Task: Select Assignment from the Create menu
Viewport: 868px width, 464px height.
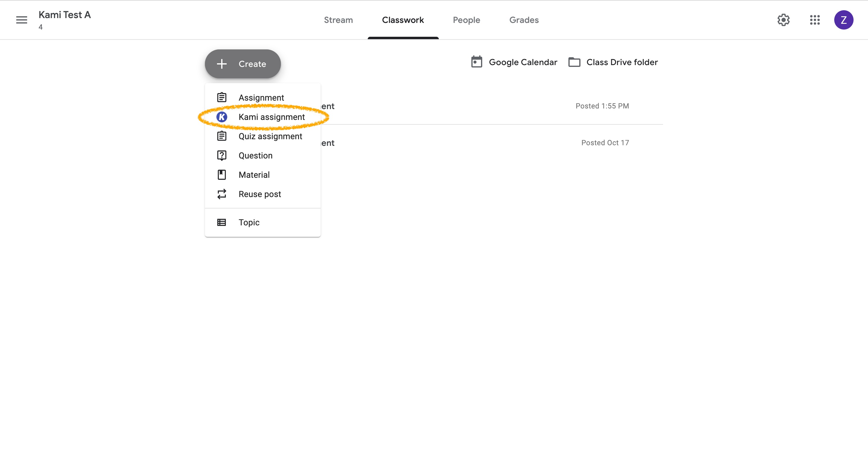Action: [x=261, y=98]
